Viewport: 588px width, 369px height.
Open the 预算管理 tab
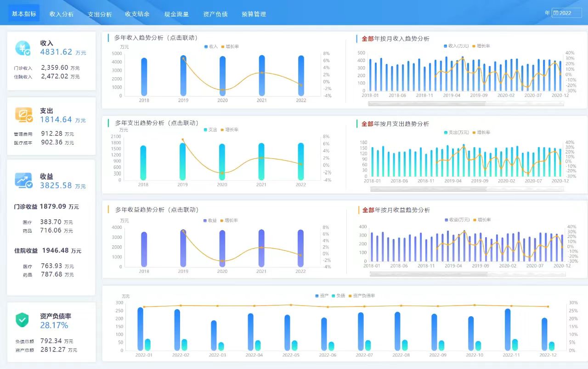(x=254, y=14)
